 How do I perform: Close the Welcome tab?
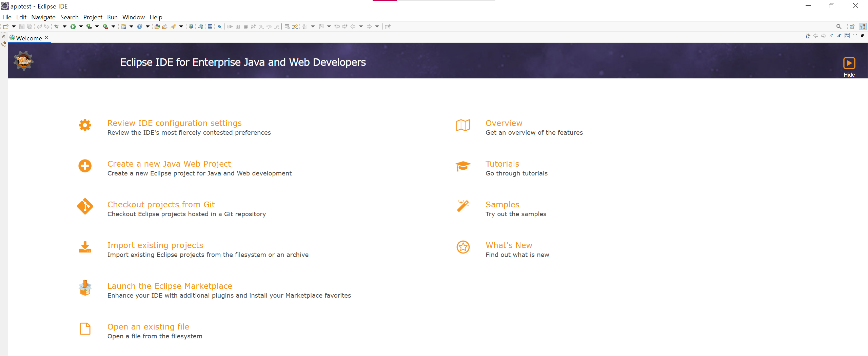(47, 38)
